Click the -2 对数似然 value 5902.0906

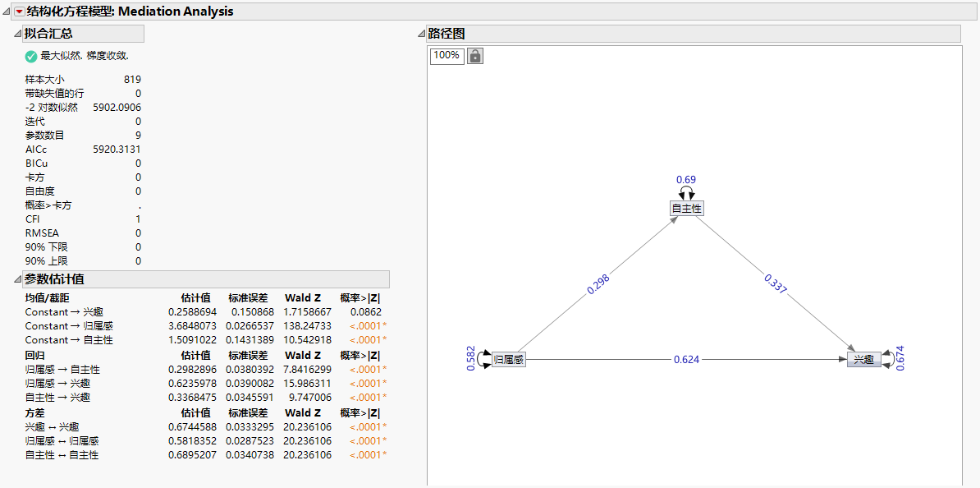tap(117, 107)
